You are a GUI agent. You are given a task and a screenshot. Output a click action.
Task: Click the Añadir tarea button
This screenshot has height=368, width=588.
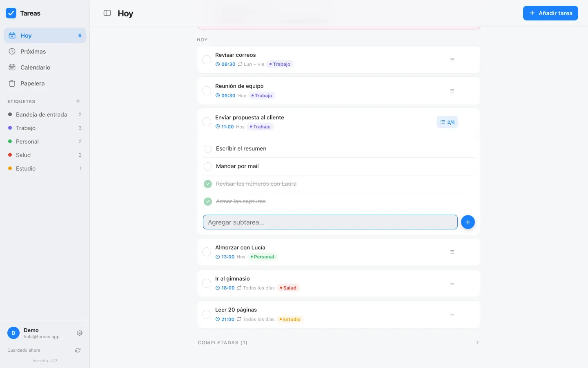pyautogui.click(x=550, y=13)
